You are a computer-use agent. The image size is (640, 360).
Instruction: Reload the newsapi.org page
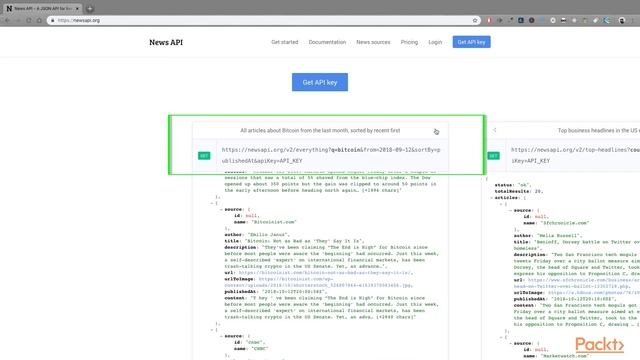tap(29, 20)
